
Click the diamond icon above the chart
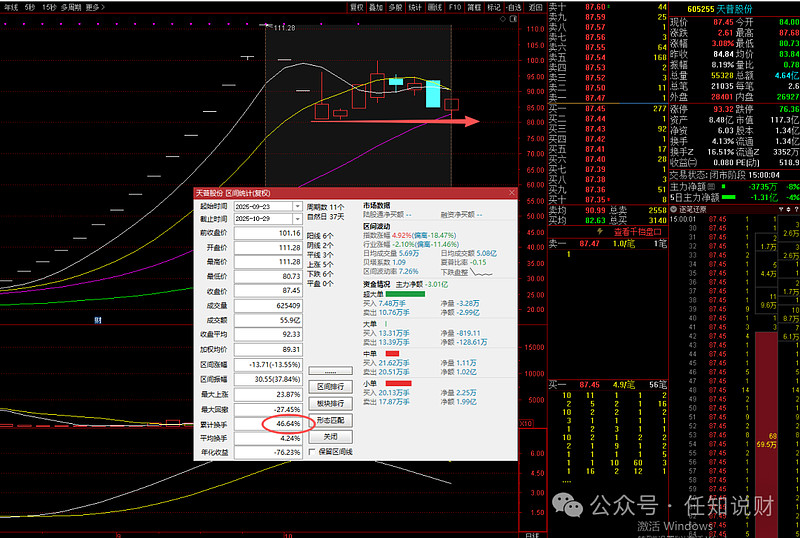coord(503,19)
